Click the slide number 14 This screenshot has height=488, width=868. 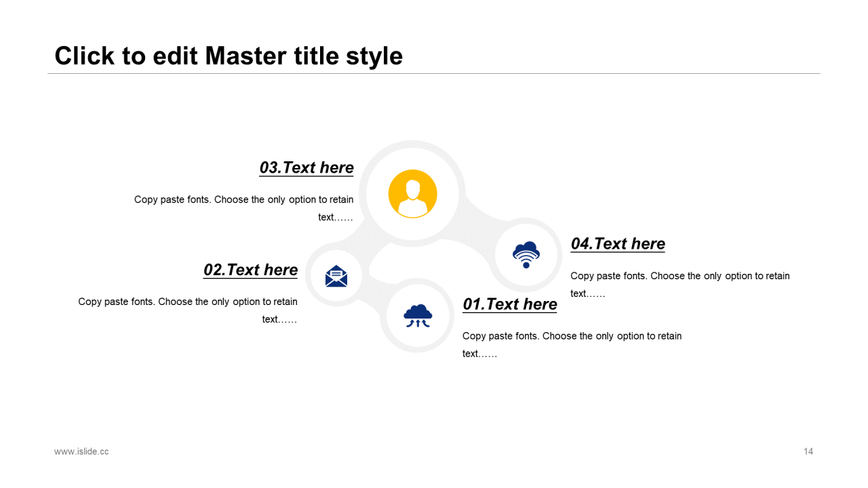(x=808, y=451)
